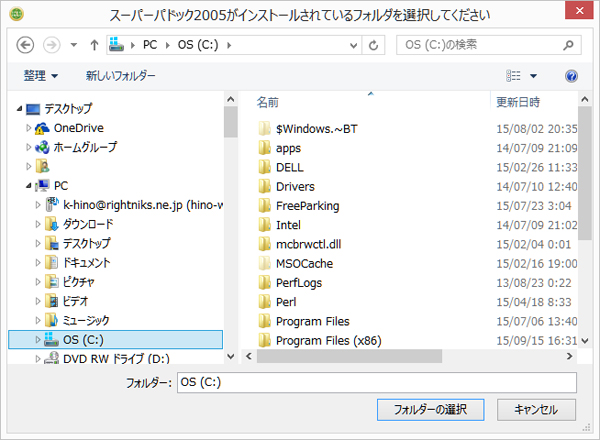This screenshot has height=440, width=600.
Task: Click the file list horizontal scrollbar
Action: (x=349, y=356)
